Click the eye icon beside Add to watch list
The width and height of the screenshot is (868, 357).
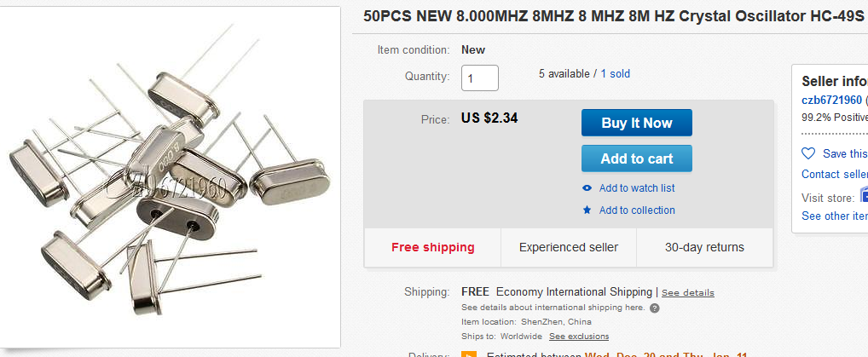click(587, 188)
